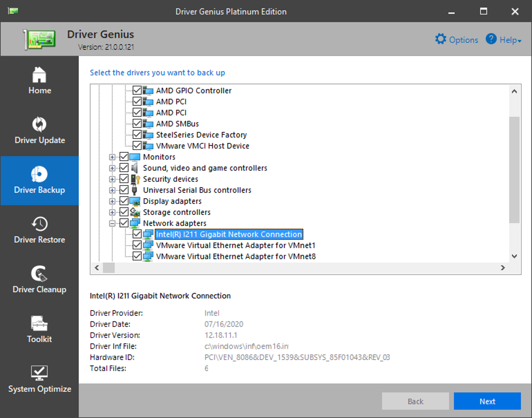Uncheck the VMware VMCI Host Device checkbox
This screenshot has height=418, width=532.
(x=137, y=146)
